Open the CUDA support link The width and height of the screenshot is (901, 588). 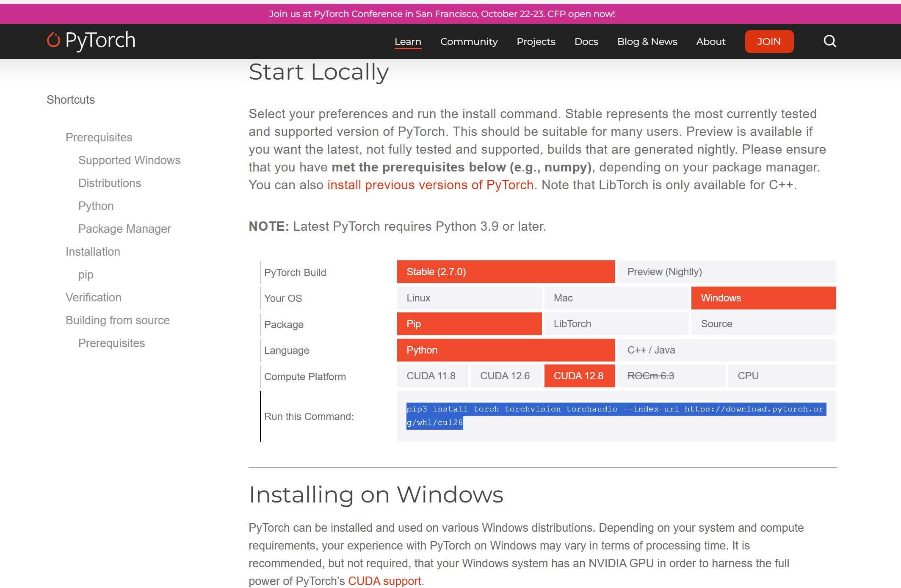[384, 581]
